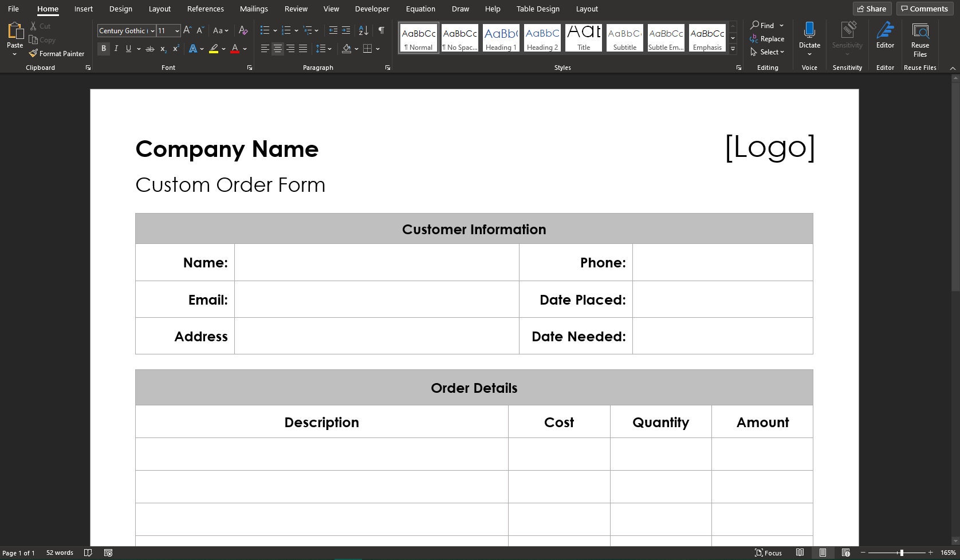Switch to Read Mode view
The height and width of the screenshot is (560, 960).
800,553
